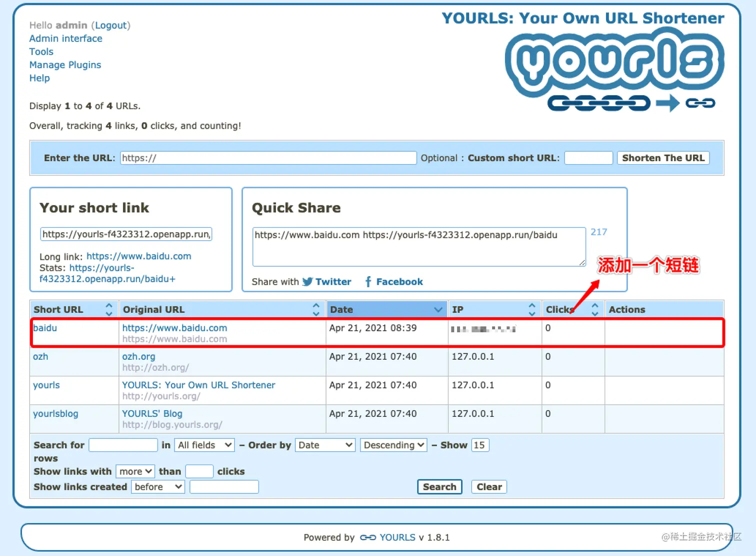Click the 'Enter the URL' input field
The image size is (756, 556).
pos(268,158)
